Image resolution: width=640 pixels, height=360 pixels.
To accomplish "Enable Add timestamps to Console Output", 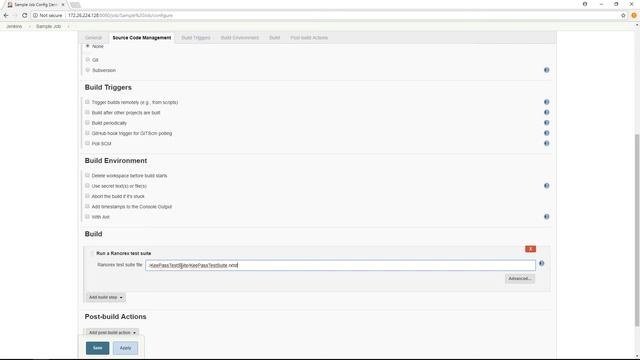I will pyautogui.click(x=87, y=207).
